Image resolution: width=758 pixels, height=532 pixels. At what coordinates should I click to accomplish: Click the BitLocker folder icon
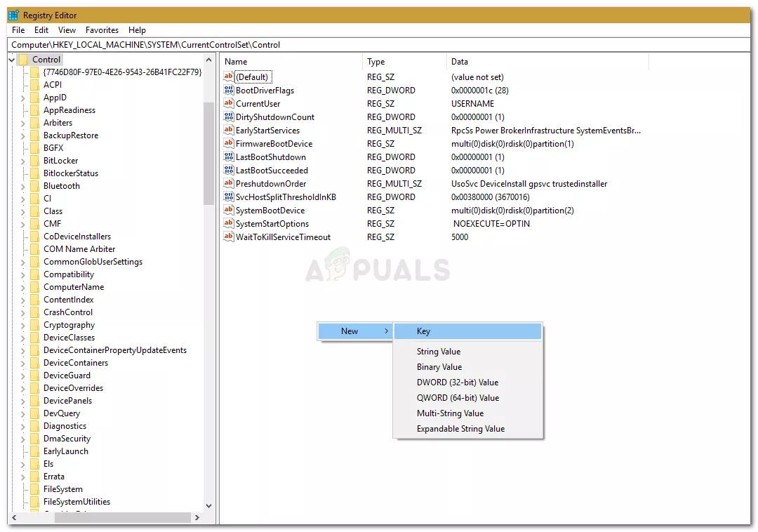tap(34, 161)
